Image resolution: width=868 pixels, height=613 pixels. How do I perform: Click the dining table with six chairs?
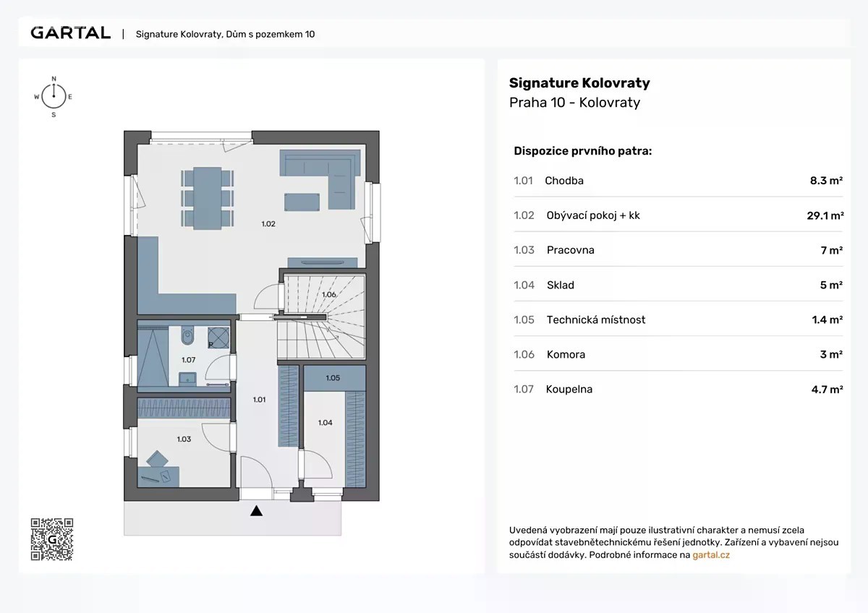(x=208, y=197)
